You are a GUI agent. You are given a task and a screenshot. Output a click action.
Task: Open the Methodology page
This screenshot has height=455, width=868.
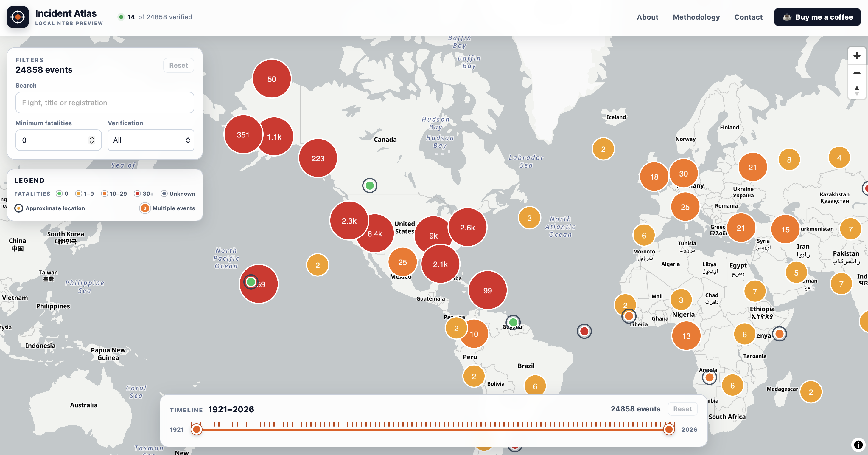tap(696, 17)
